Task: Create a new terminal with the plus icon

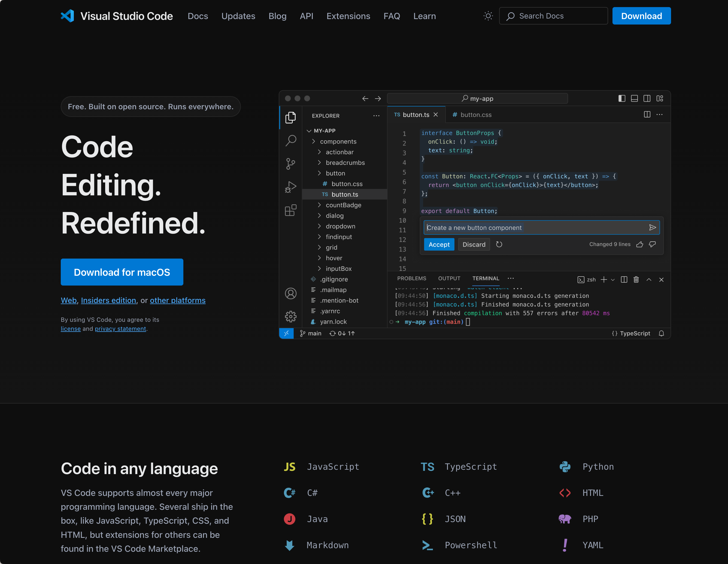Action: (x=604, y=280)
